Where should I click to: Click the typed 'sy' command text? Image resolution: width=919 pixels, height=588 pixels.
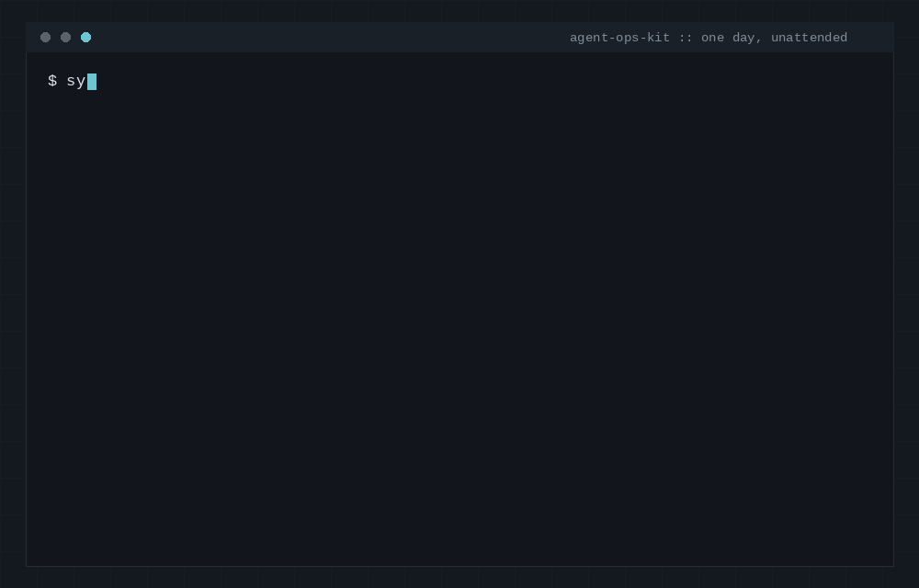coord(76,82)
